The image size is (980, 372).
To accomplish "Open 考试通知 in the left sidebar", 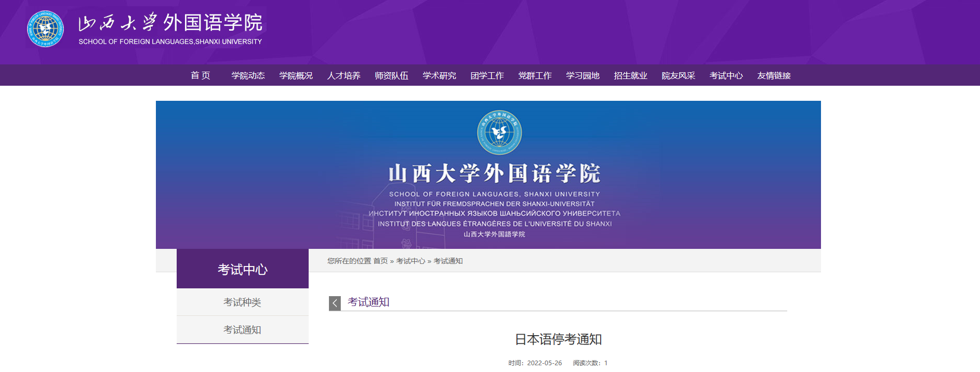I will [x=243, y=329].
